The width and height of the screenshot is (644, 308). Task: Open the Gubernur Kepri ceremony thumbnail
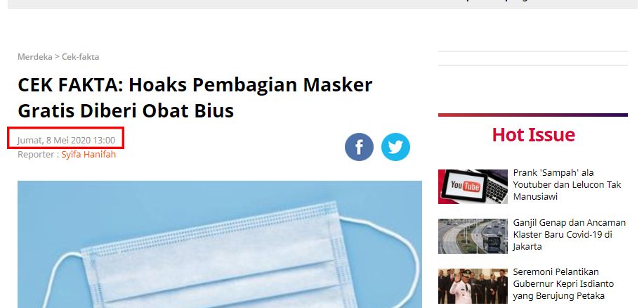[x=473, y=286]
